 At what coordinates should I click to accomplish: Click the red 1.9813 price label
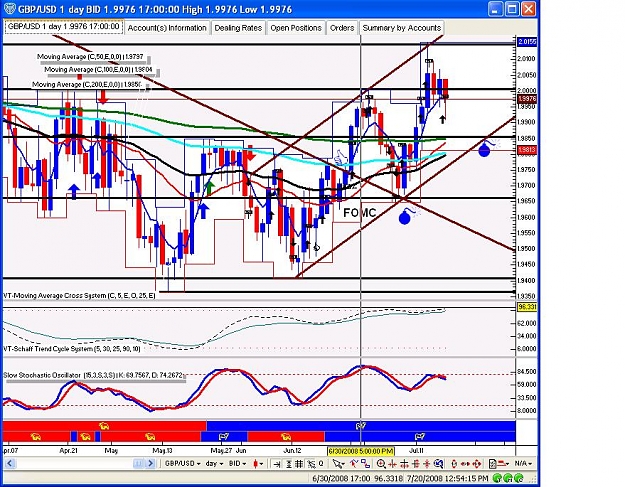(x=527, y=149)
